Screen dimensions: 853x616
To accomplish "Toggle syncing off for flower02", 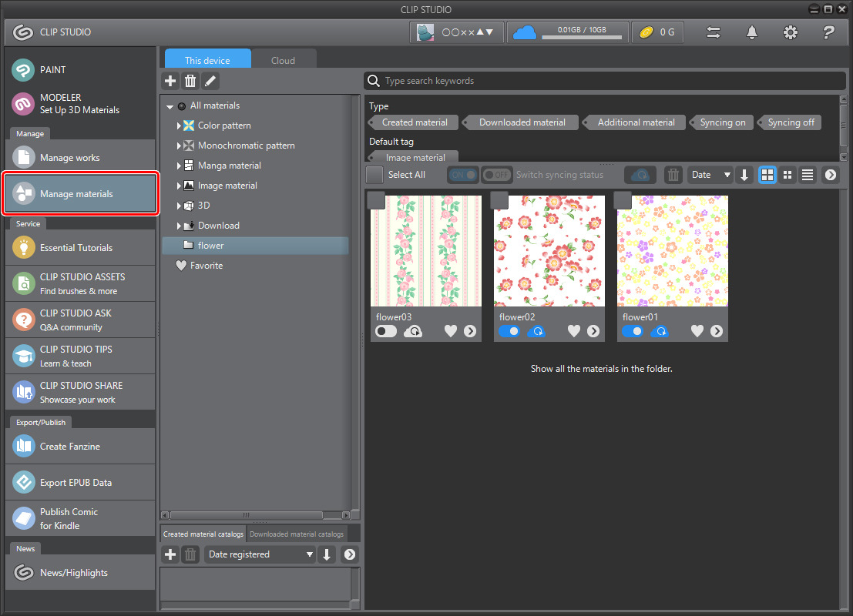I will pyautogui.click(x=509, y=331).
